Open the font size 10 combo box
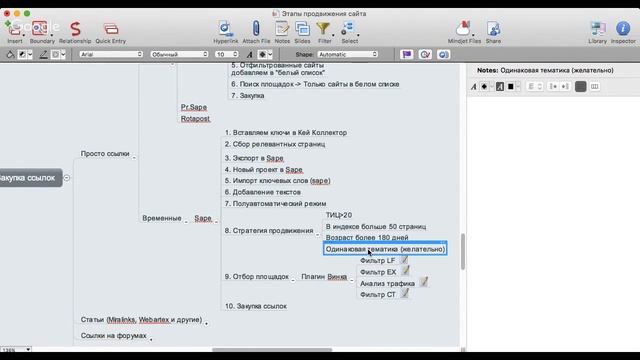Image resolution: width=640 pixels, height=360 pixels. coord(227,54)
